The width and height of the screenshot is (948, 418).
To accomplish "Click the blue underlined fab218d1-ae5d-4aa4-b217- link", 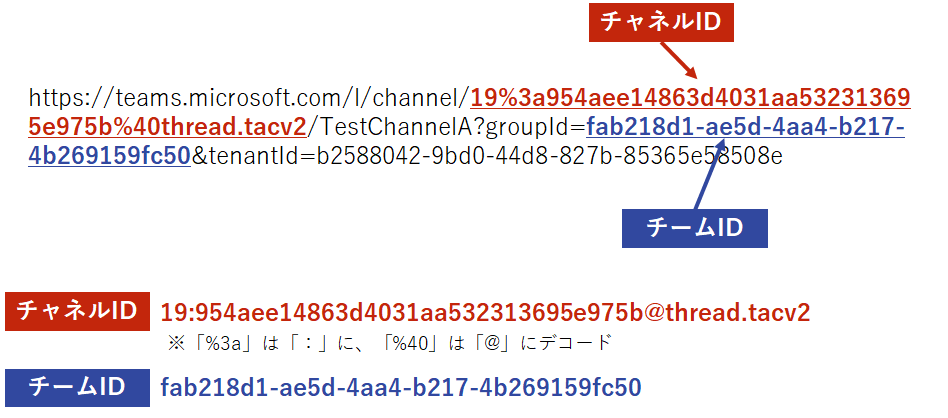I will 746,128.
